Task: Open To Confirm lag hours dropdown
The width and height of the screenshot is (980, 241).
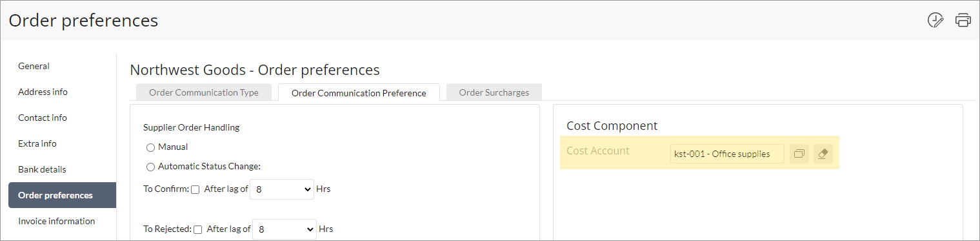Action: (x=281, y=189)
